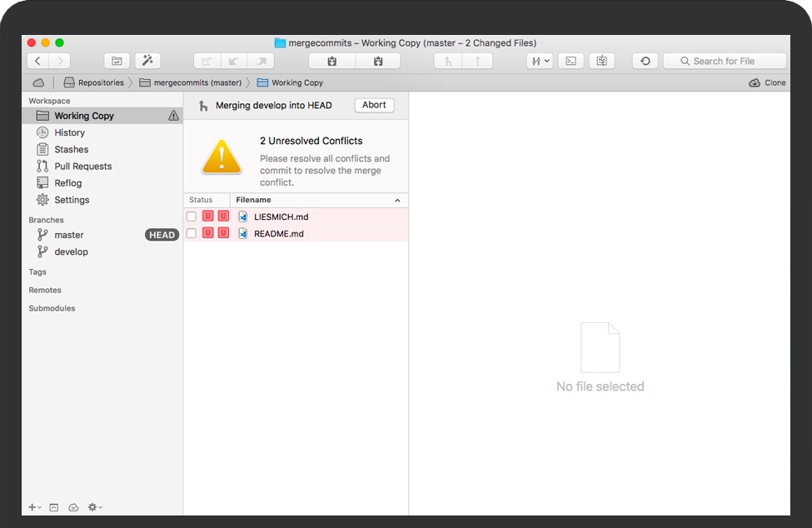This screenshot has width=812, height=528.
Task: Click the Search for File field
Action: (725, 61)
